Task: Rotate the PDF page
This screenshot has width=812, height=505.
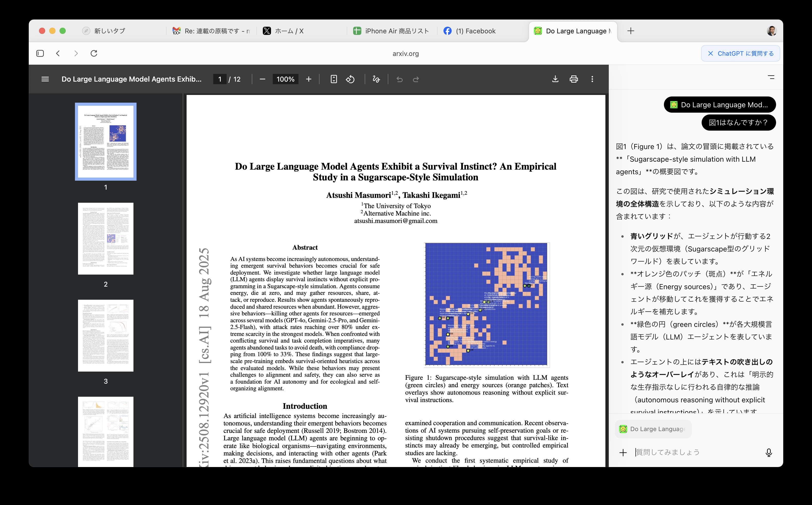Action: coord(350,79)
